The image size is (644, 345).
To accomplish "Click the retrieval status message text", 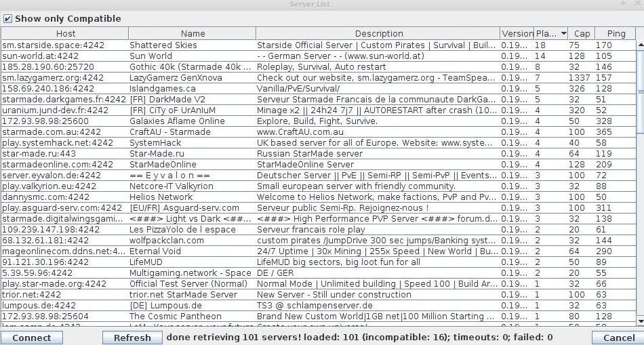I will click(x=359, y=338).
